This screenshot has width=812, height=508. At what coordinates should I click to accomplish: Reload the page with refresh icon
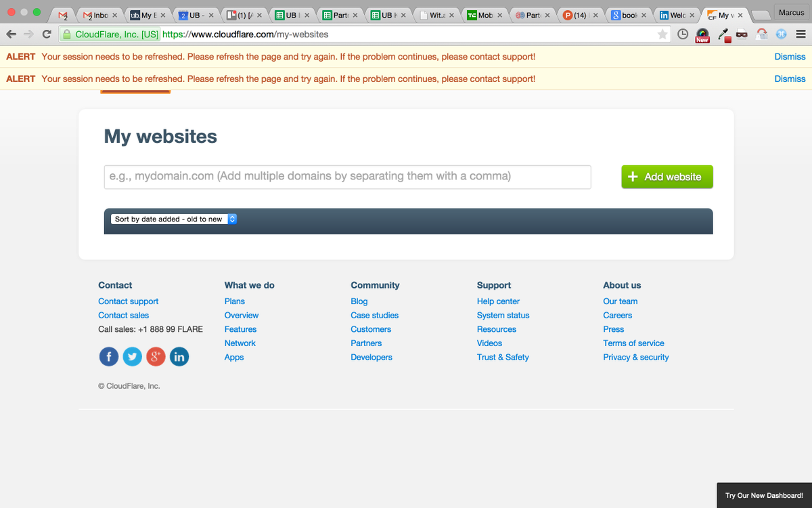click(x=47, y=34)
